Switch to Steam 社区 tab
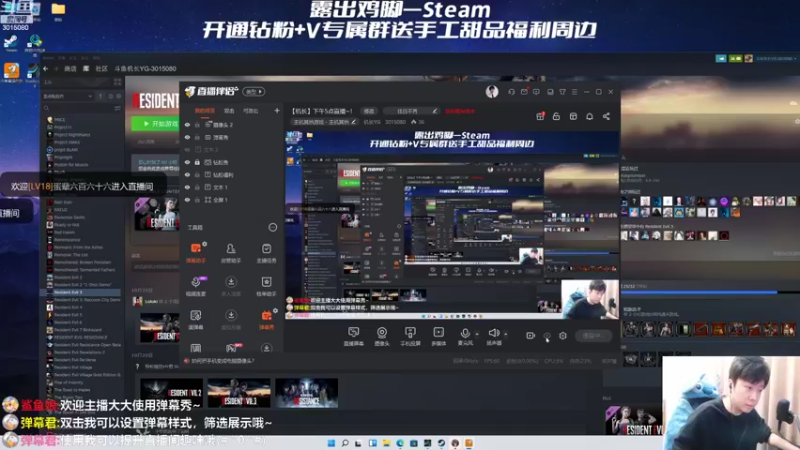The image size is (800, 450). click(x=102, y=68)
